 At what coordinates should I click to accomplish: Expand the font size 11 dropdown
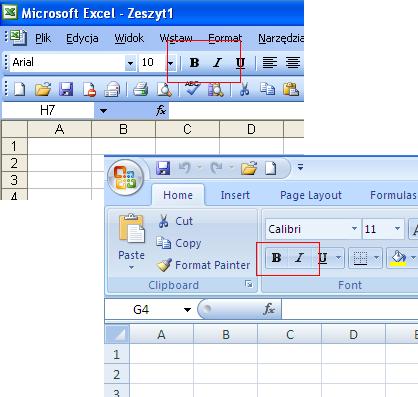click(397, 229)
